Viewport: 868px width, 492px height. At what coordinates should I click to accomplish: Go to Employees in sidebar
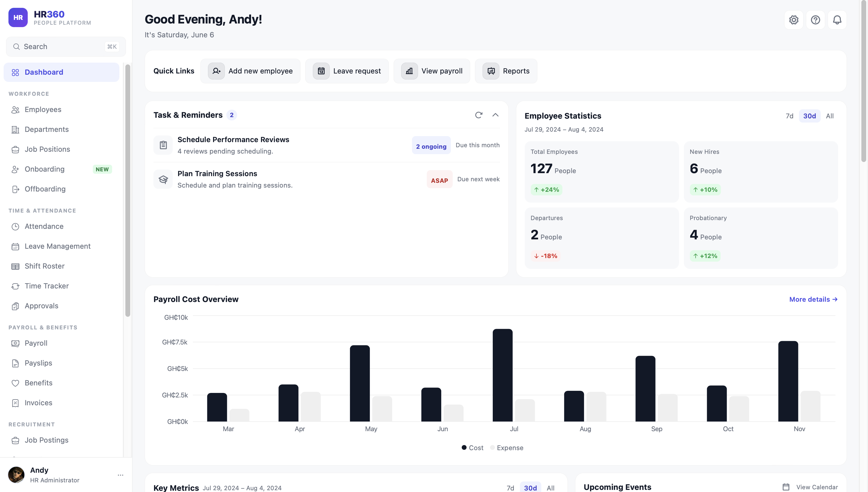tap(61, 110)
